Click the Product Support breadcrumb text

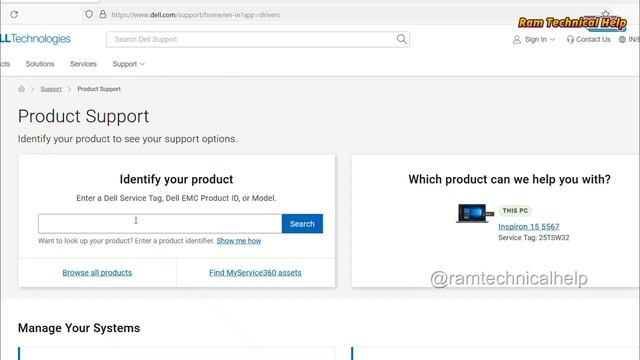click(x=99, y=89)
